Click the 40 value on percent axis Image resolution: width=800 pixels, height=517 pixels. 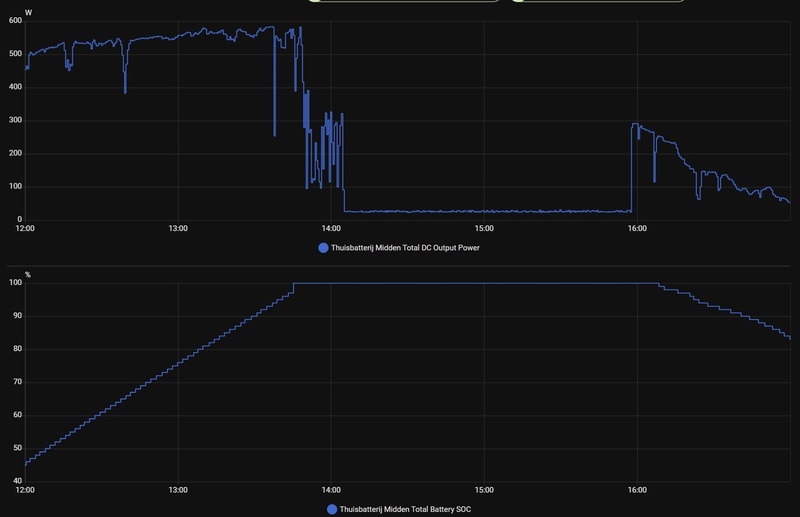tap(17, 481)
